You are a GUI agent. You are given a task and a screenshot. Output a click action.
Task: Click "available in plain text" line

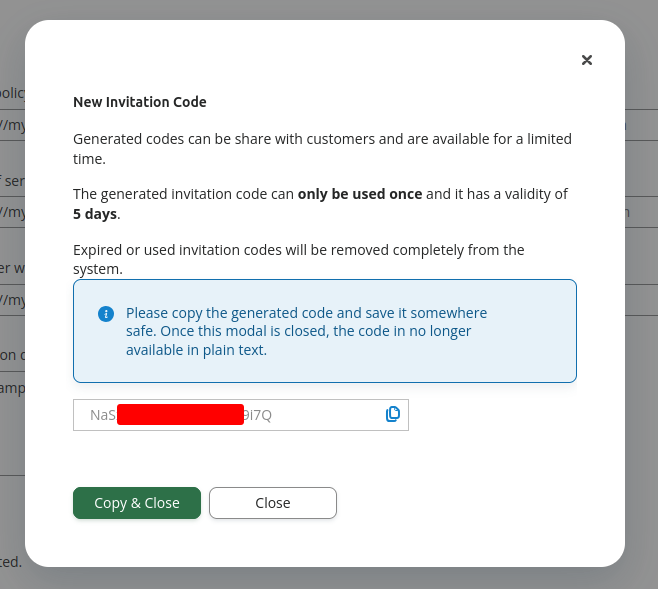[x=196, y=350]
